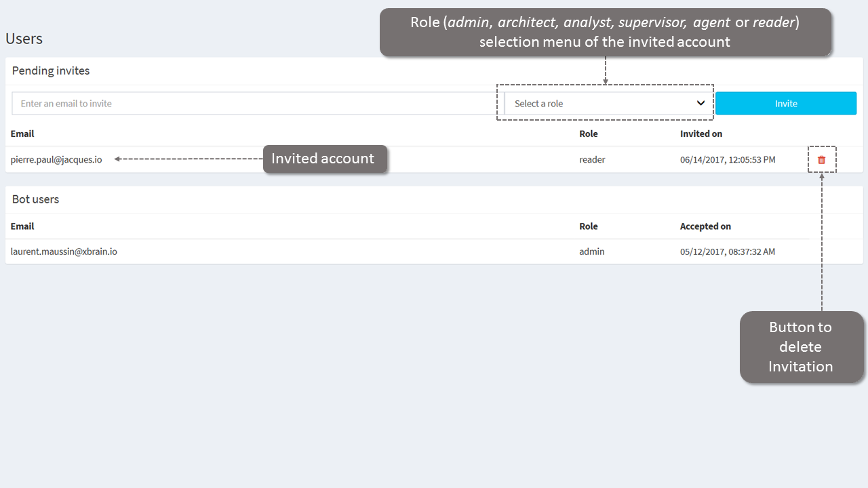Click the Email header in Bot users

(22, 226)
